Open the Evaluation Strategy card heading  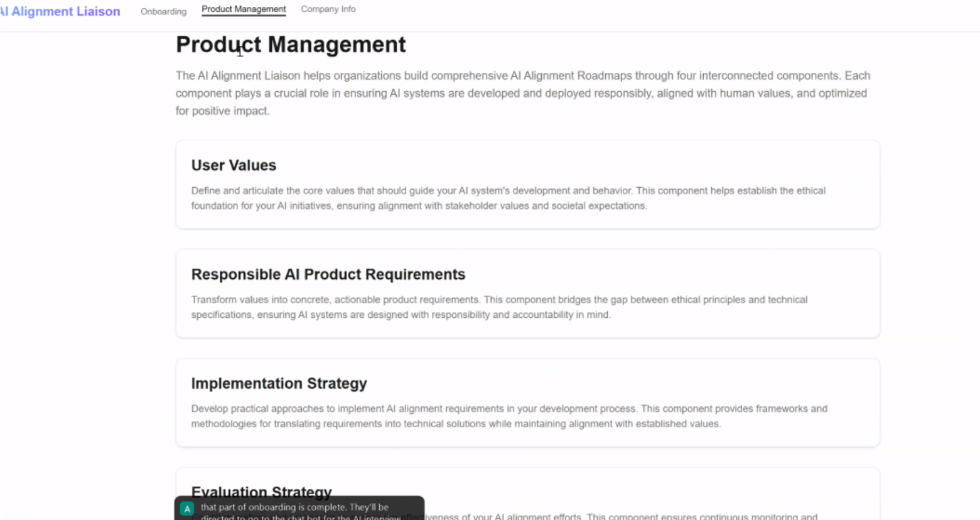[x=262, y=491]
